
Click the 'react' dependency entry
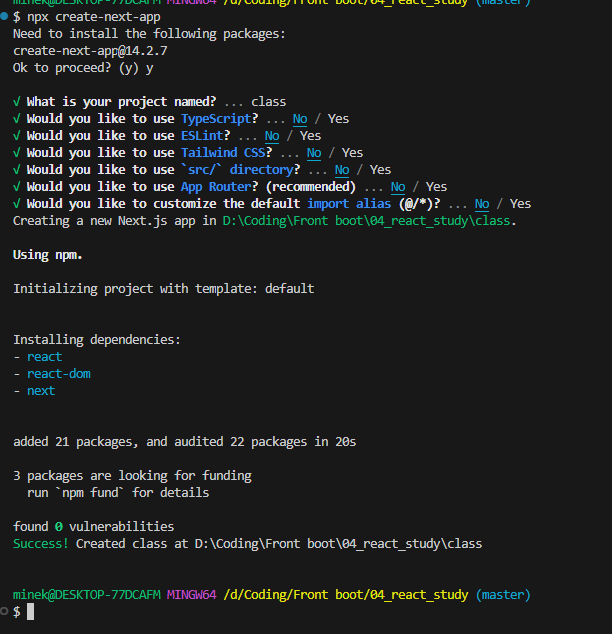click(x=44, y=357)
